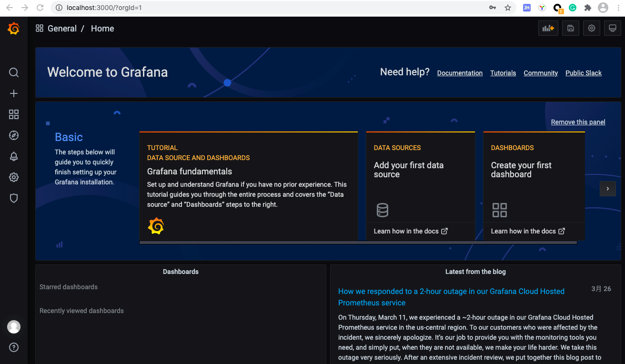Click Remove this panel link

(x=578, y=122)
